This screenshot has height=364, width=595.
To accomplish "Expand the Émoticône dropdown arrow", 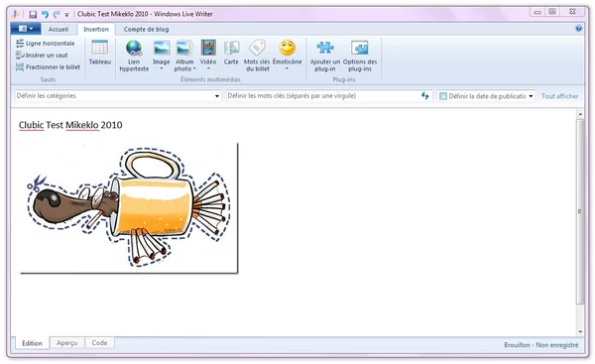I will [x=287, y=68].
